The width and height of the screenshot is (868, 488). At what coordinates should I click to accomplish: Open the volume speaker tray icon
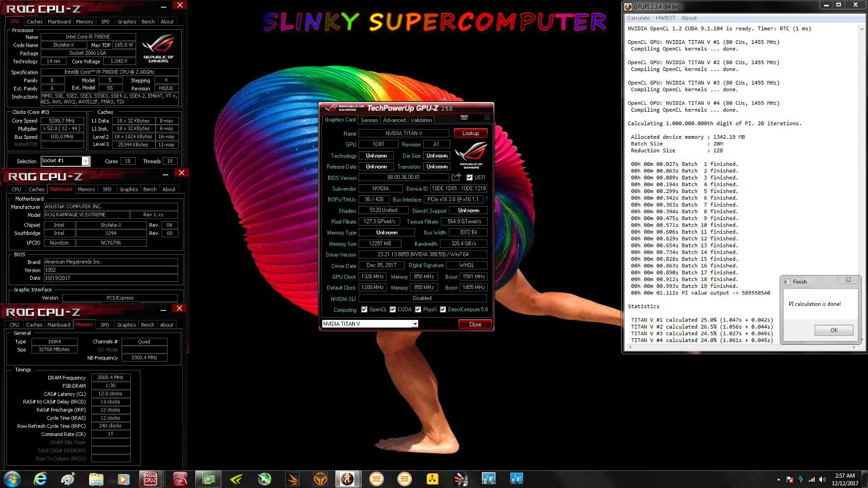[x=822, y=479]
